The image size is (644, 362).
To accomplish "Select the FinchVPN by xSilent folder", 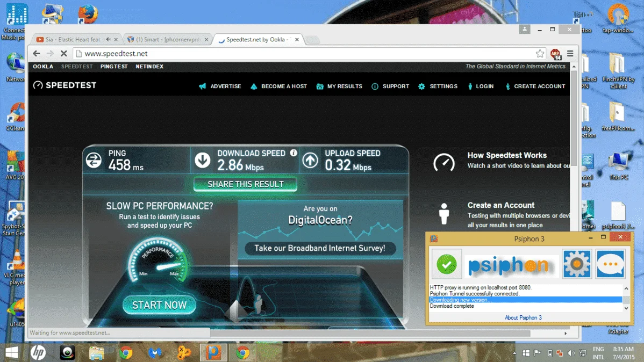I will [618, 70].
